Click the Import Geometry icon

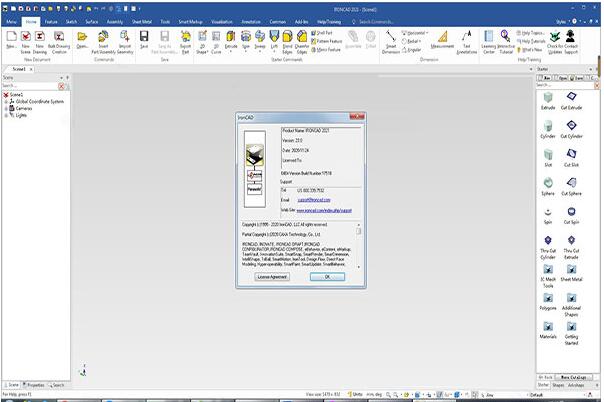(x=125, y=37)
